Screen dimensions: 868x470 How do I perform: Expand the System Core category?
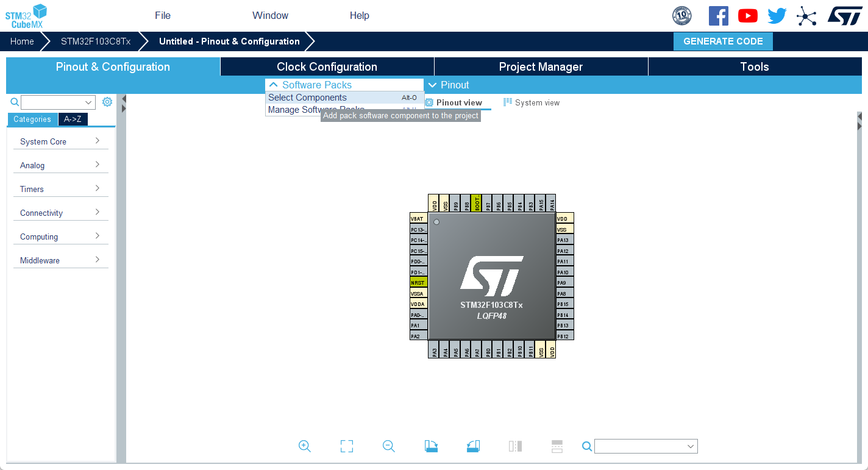(60, 141)
